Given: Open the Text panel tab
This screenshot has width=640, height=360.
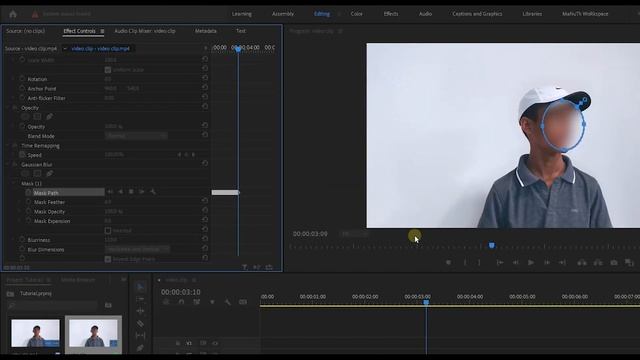Looking at the screenshot, I should [x=241, y=31].
